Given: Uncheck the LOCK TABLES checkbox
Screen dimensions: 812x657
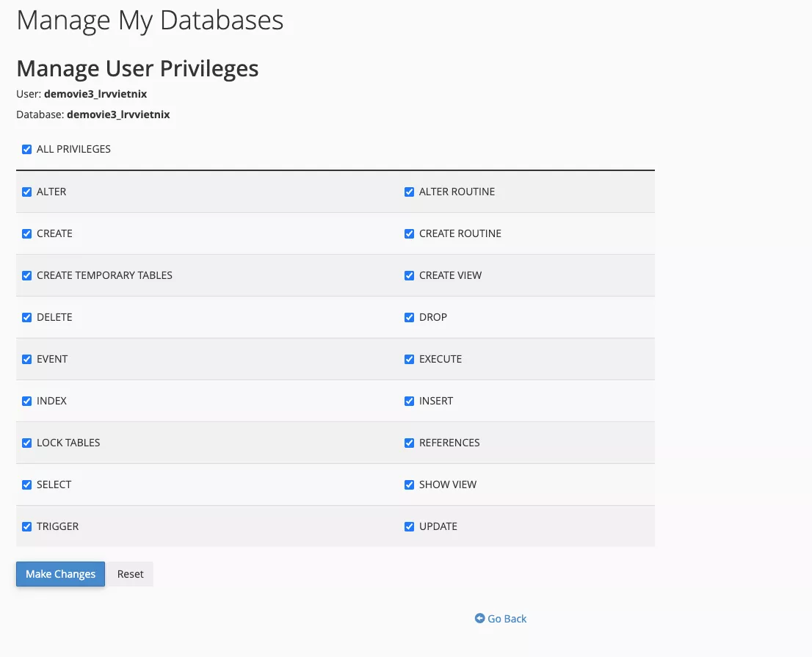Looking at the screenshot, I should coord(27,443).
